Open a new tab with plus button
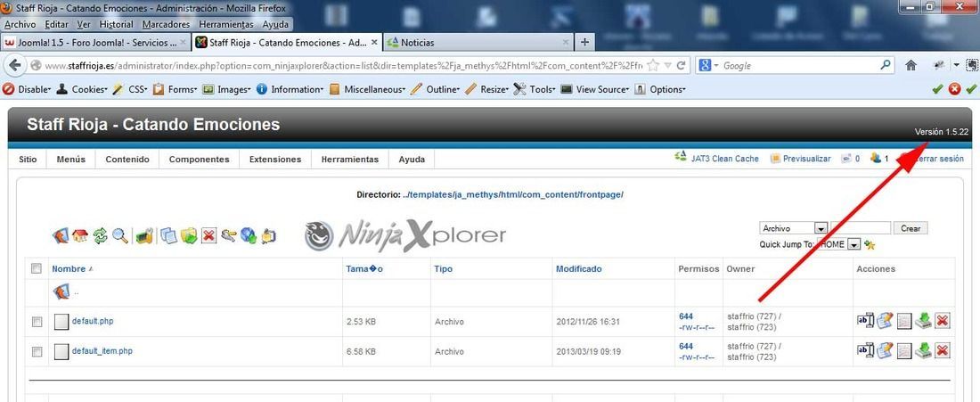 (x=584, y=43)
